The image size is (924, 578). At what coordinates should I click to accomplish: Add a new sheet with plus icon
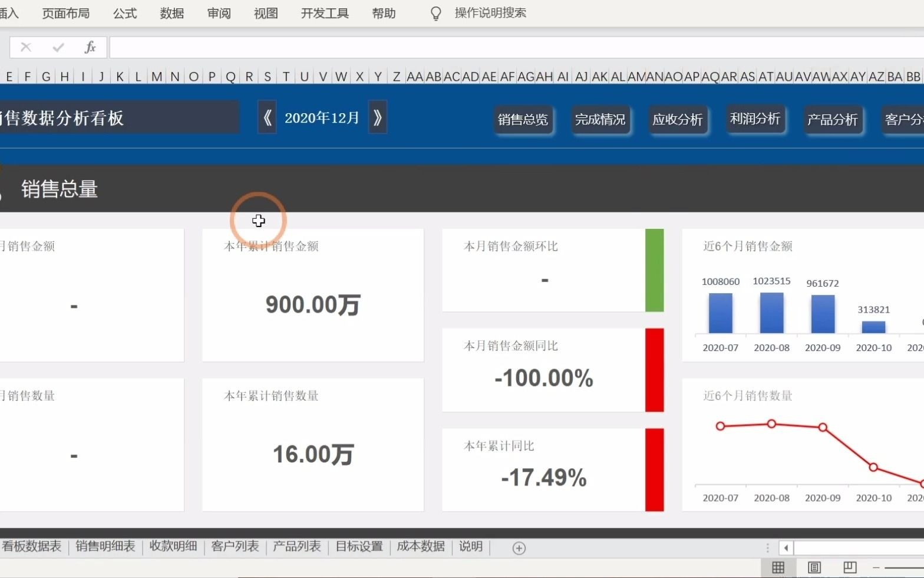pyautogui.click(x=519, y=548)
